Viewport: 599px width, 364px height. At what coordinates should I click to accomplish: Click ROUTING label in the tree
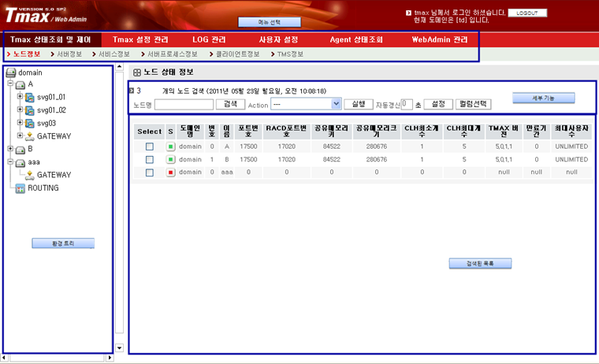pos(43,188)
